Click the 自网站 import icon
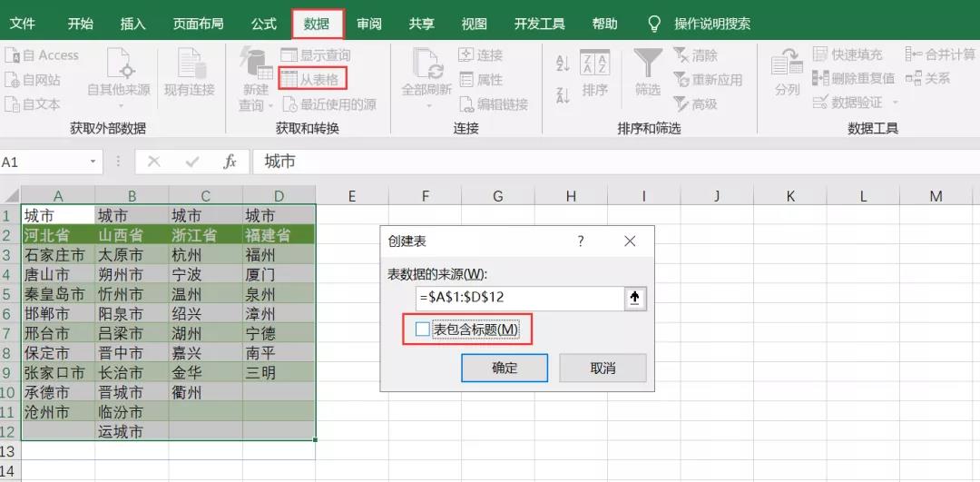Image resolution: width=980 pixels, height=482 pixels. click(x=13, y=79)
